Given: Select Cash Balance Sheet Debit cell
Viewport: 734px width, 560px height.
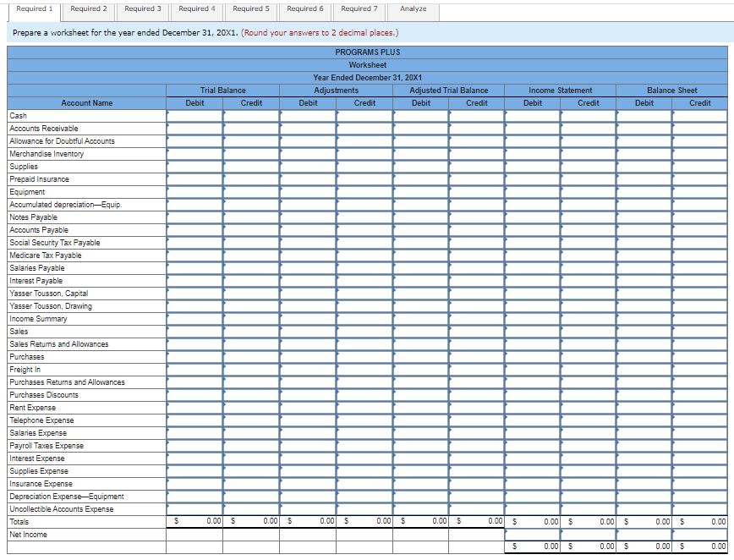Looking at the screenshot, I should (644, 116).
